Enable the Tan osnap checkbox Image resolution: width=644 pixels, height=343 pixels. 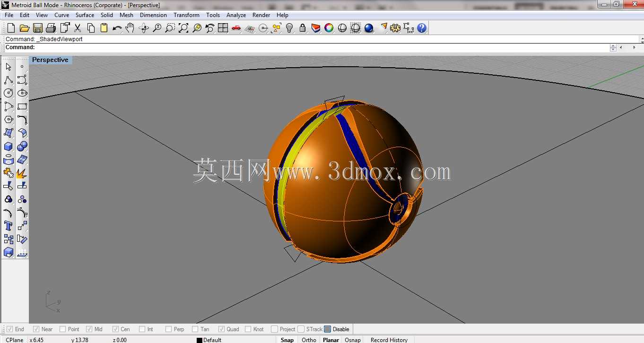point(195,329)
